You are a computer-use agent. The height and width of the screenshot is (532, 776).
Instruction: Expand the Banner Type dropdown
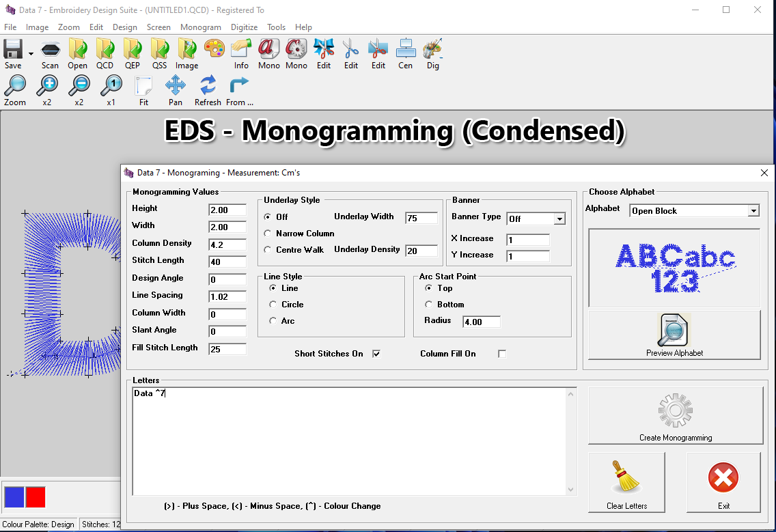(x=559, y=219)
